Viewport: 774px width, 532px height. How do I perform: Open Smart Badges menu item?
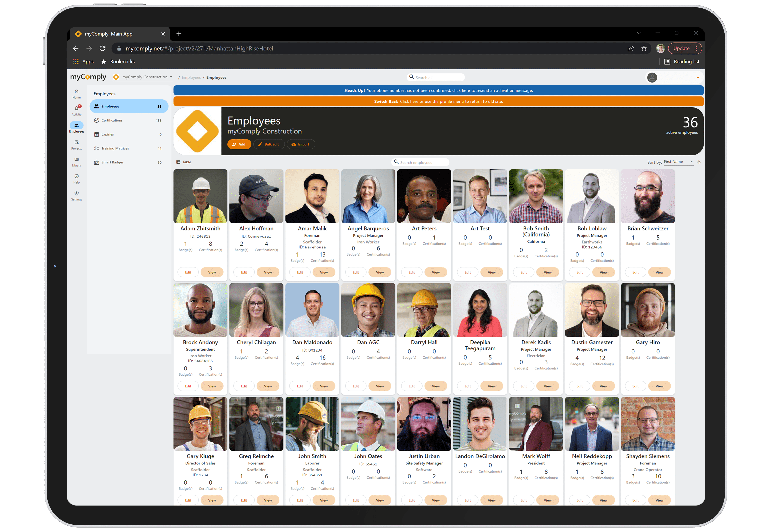pyautogui.click(x=112, y=162)
